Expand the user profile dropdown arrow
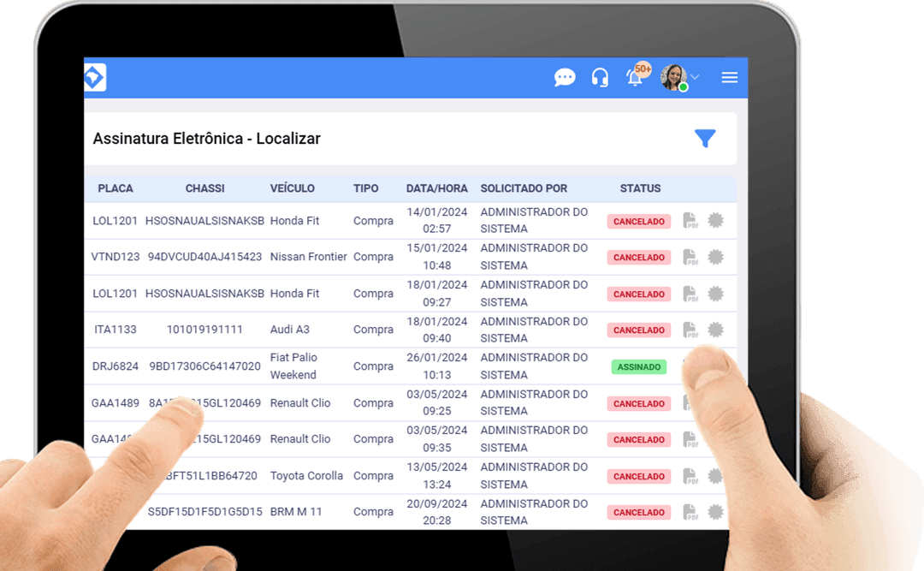The image size is (924, 571). (696, 78)
